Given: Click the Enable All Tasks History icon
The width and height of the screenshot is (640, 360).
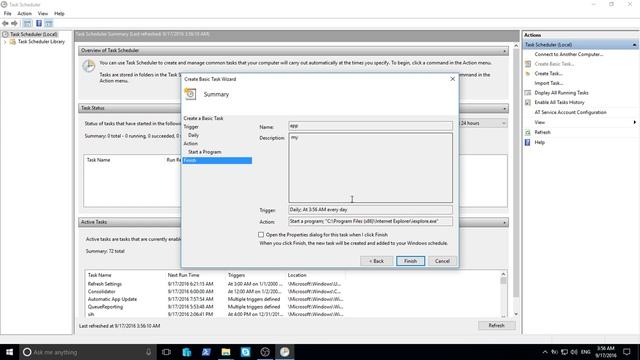Looking at the screenshot, I should click(x=528, y=102).
